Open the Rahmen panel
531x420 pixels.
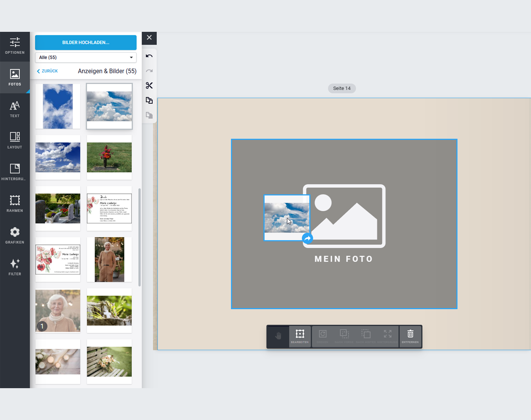[x=15, y=204]
